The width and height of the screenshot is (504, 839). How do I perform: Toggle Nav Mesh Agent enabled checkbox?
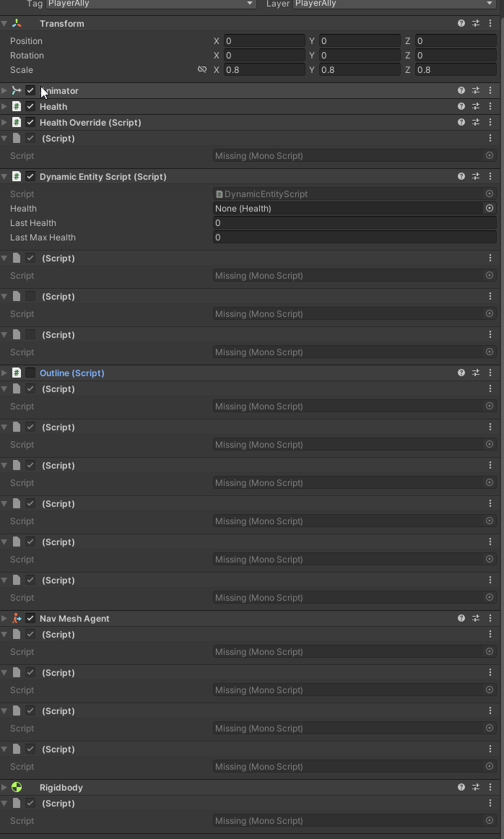(x=30, y=619)
